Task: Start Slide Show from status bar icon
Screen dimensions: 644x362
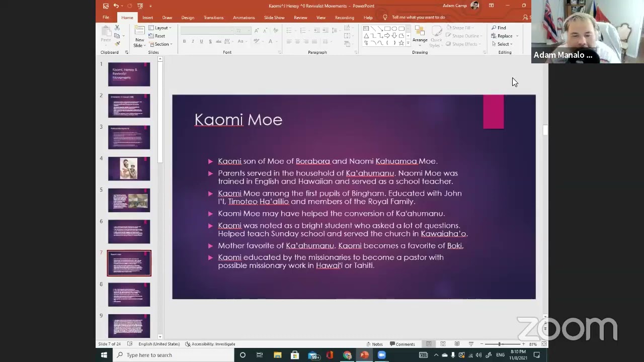Action: pyautogui.click(x=471, y=344)
